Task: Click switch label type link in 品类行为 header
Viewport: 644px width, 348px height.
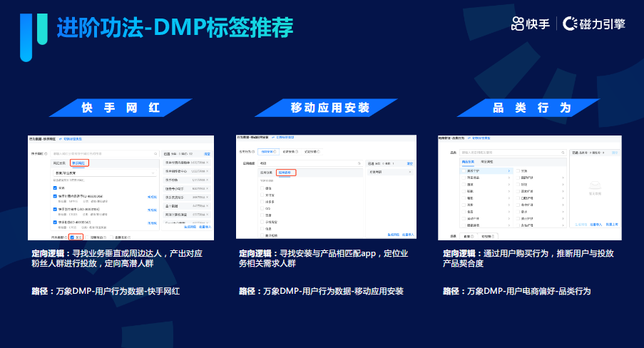Action: coord(481,138)
